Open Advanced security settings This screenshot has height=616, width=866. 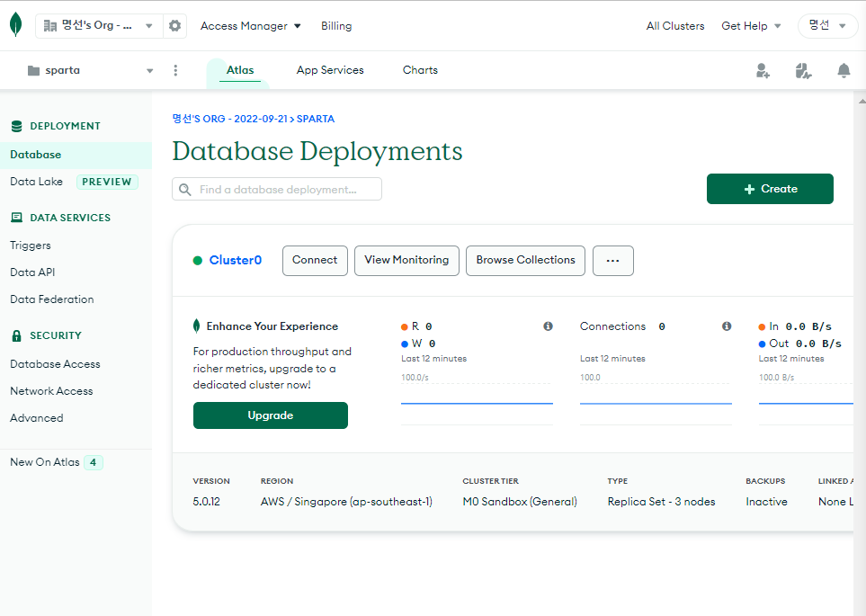point(37,418)
